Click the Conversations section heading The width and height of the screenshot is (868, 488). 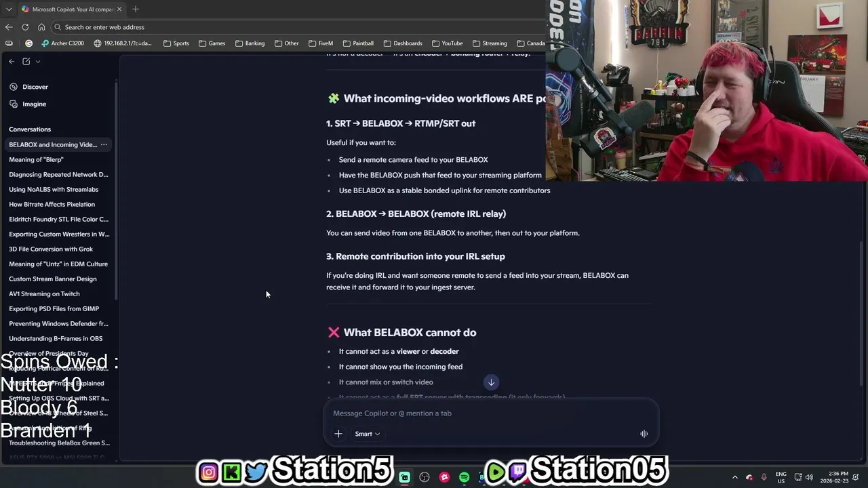click(x=30, y=129)
